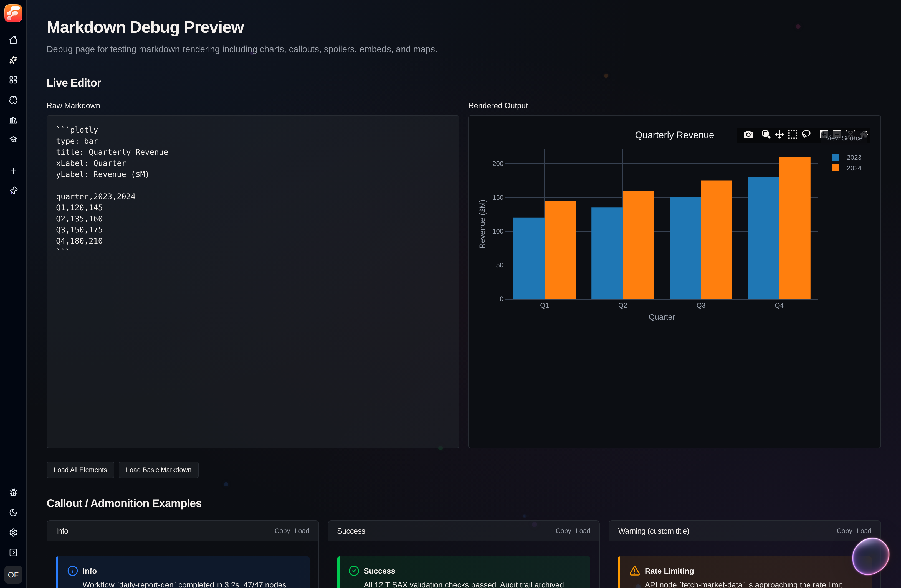Viewport: 901px width, 588px height.
Task: Click the Revenue ($M) y-axis label
Action: pyautogui.click(x=482, y=224)
